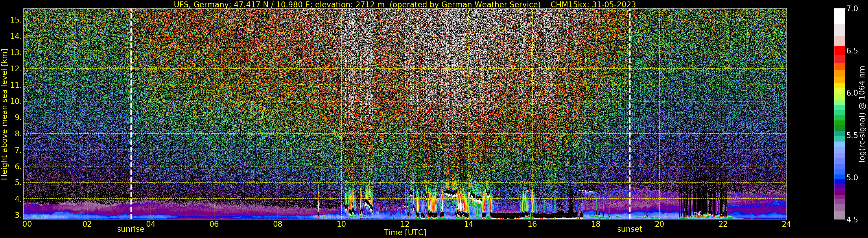Click the 'CHM15kx: 31-05-2023' date label
Screen dimensions: 868x238
point(593,4)
